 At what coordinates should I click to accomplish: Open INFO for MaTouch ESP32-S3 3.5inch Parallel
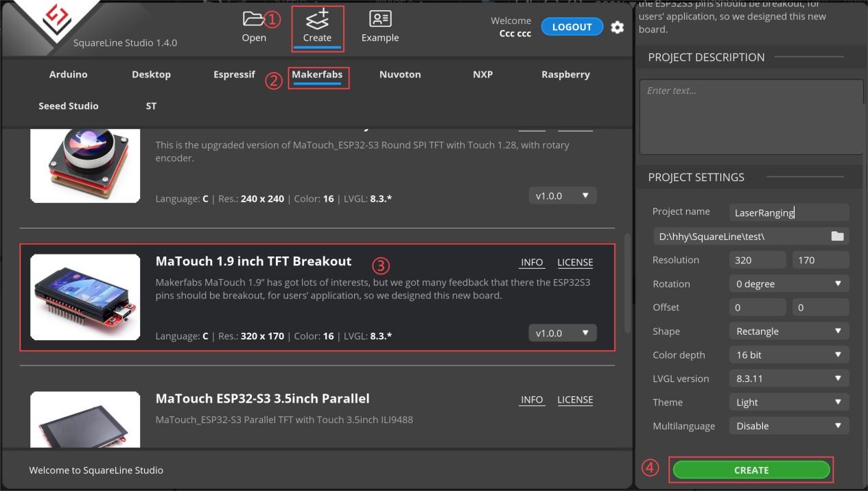click(x=532, y=400)
